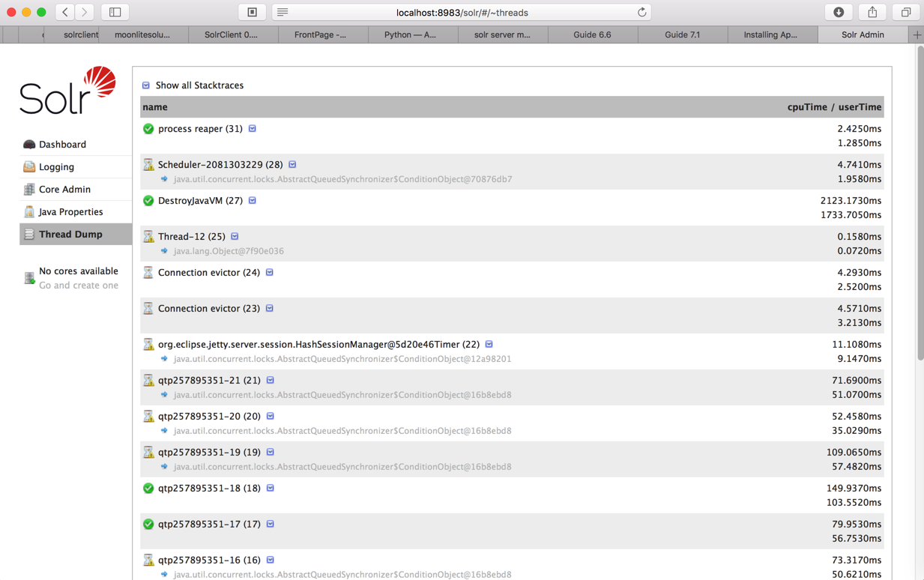This screenshot has height=580, width=924.
Task: Click the Logging icon in sidebar
Action: 29,167
